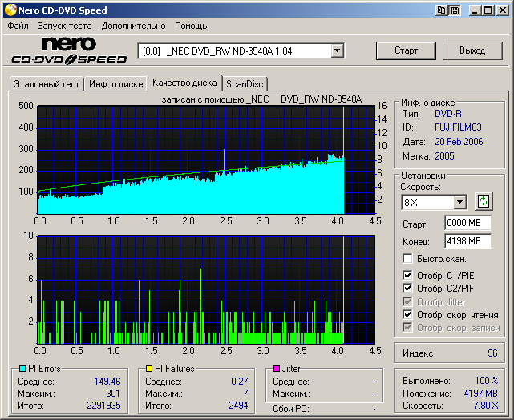The image size is (514, 420).
Task: Click the copy-to-clipboard icon in title bar
Action: click(442, 10)
